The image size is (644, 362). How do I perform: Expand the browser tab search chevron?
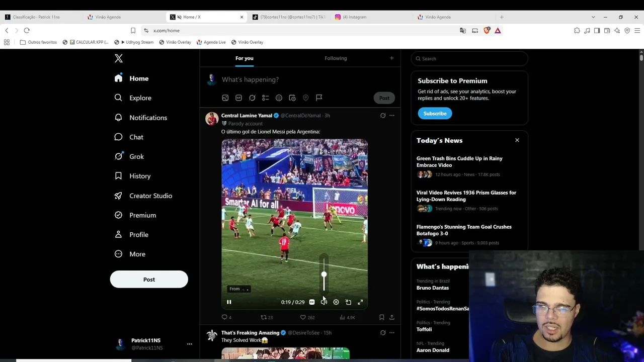593,17
